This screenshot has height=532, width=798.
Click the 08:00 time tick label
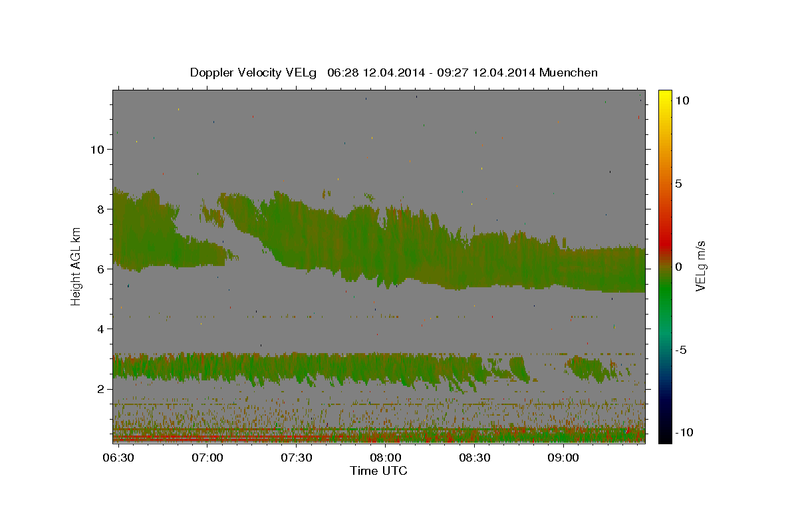coord(385,458)
